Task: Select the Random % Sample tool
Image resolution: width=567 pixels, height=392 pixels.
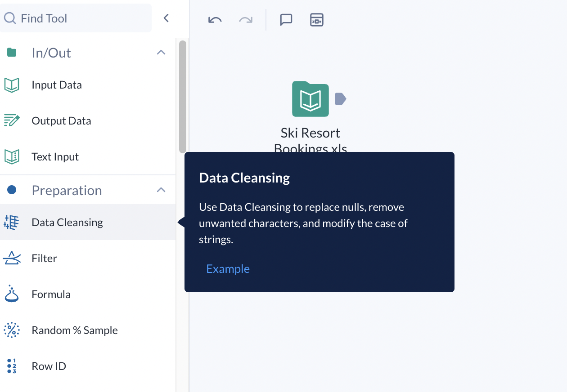Action: point(74,330)
